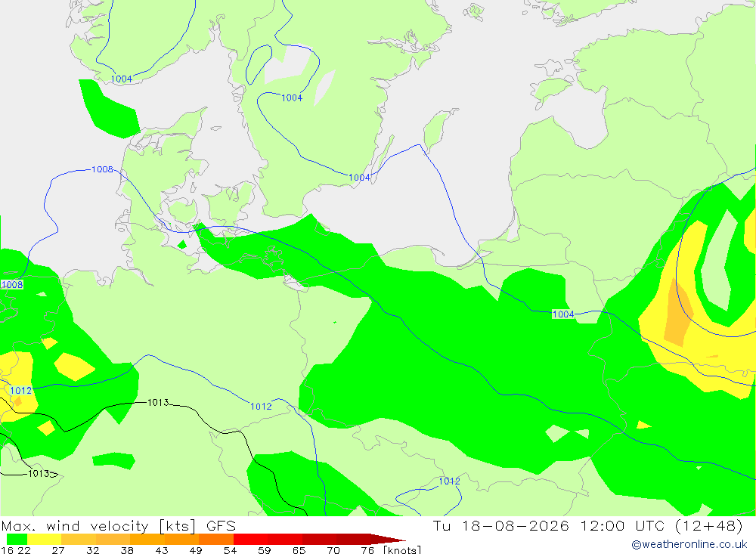Click the legend value '76'
The image size is (756, 554).
(x=367, y=550)
